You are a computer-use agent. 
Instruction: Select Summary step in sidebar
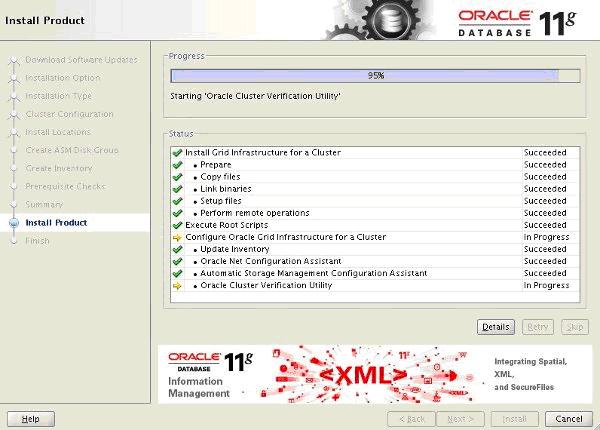(44, 204)
